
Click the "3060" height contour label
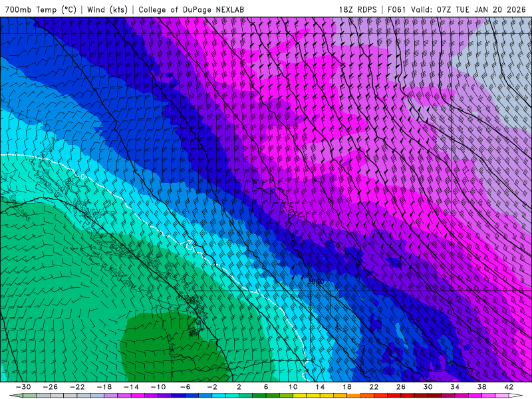[315, 281]
